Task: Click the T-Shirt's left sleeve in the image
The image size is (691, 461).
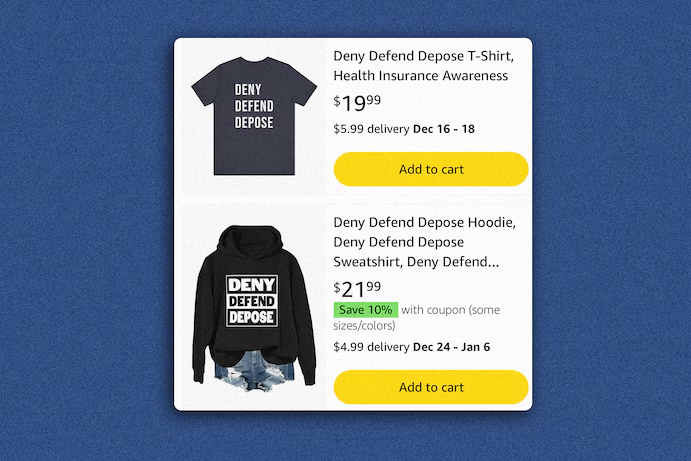Action: coord(205,86)
